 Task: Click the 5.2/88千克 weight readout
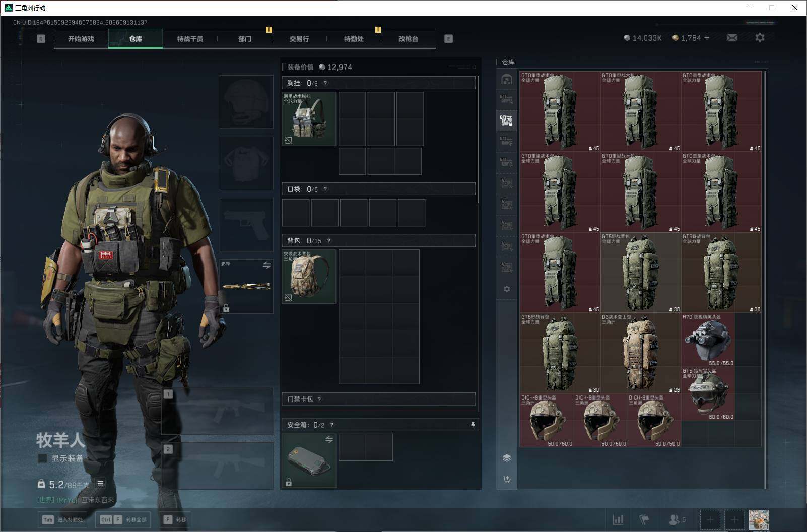click(64, 484)
